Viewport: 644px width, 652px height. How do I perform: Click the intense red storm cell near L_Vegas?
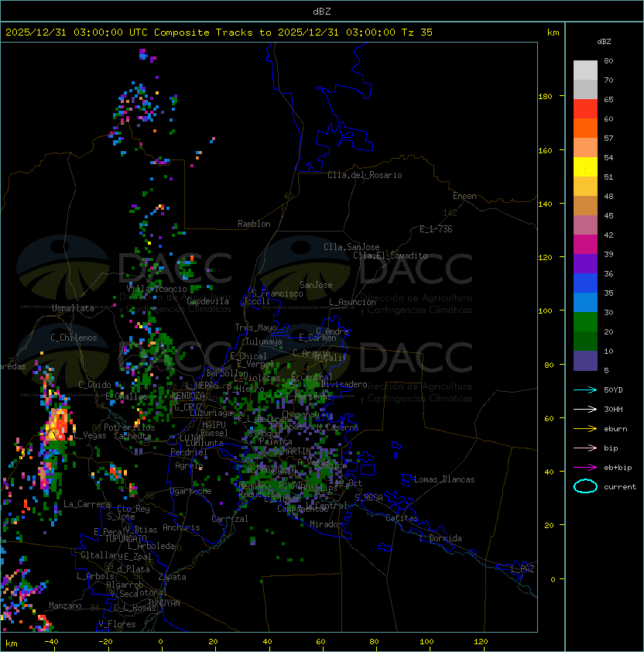pyautogui.click(x=61, y=425)
